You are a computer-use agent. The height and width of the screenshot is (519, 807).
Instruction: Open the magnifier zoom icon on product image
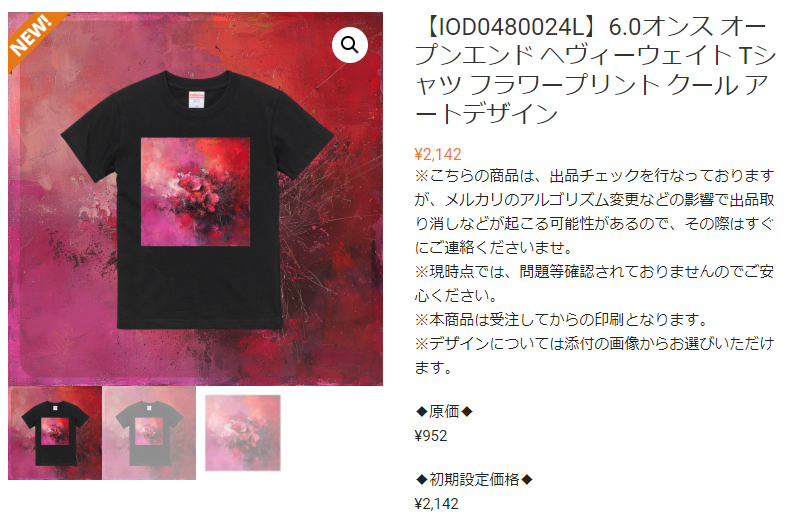point(349,45)
